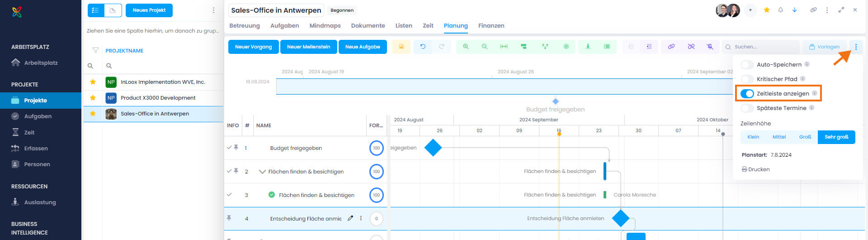Unlink activities with broken chain icon
The height and width of the screenshot is (240, 868).
(x=691, y=47)
